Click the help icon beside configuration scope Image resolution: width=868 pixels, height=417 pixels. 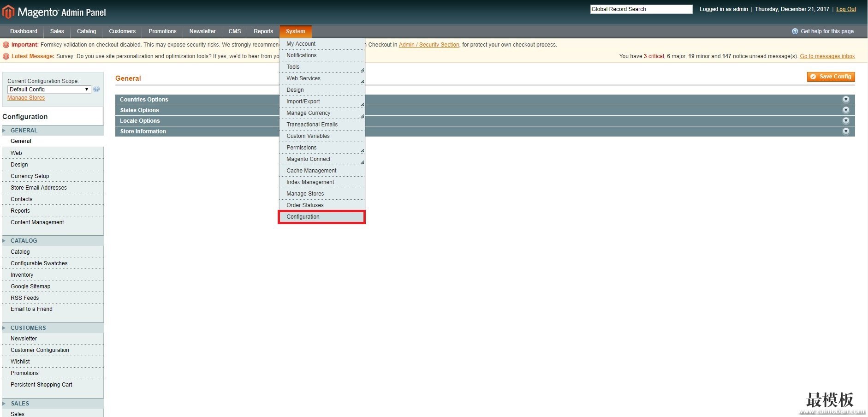[x=96, y=89]
